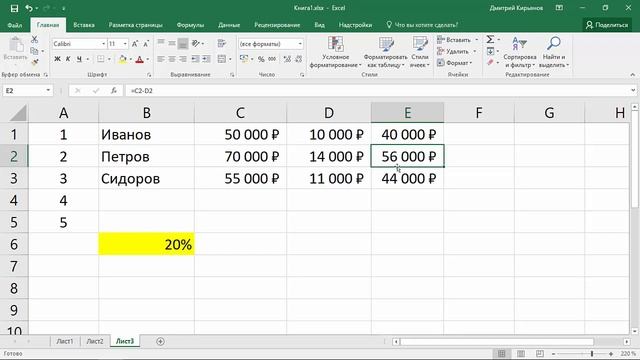Switch to the Вставка tab
The width and height of the screenshot is (640, 360).
click(x=84, y=25)
